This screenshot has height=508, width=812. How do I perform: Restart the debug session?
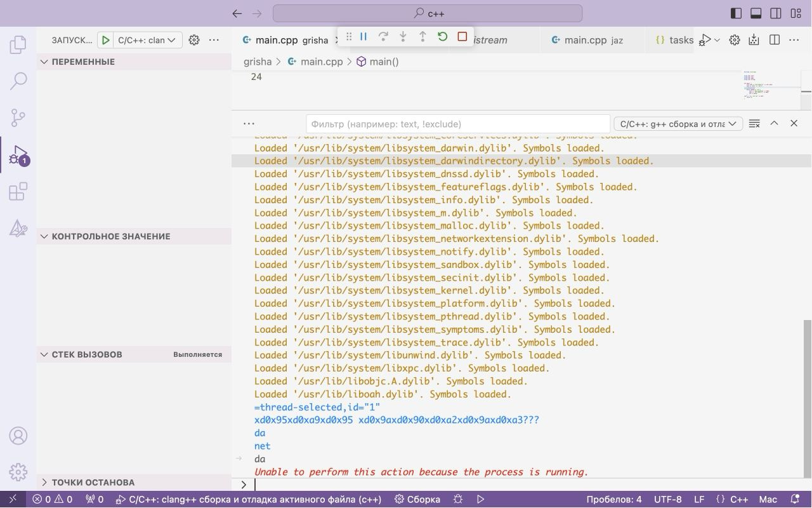pos(443,37)
